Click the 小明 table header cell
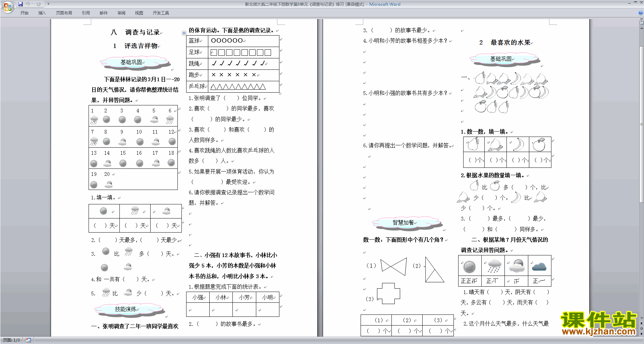 268,297
